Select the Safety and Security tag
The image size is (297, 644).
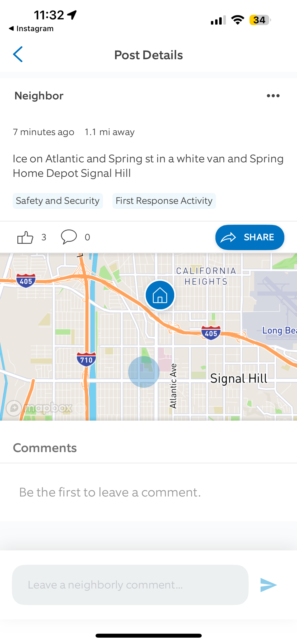click(58, 201)
